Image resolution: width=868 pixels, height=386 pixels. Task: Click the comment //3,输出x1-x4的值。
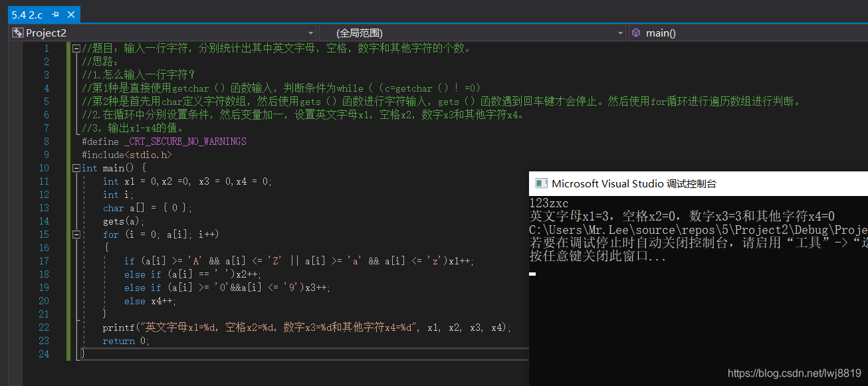pyautogui.click(x=134, y=128)
